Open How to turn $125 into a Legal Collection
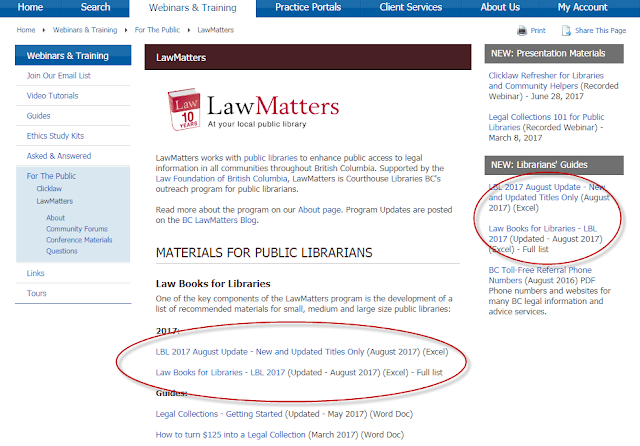640x446 pixels. click(230, 435)
